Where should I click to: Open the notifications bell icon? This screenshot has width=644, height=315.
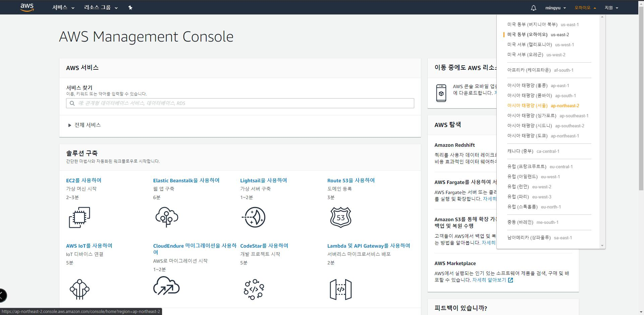533,8
